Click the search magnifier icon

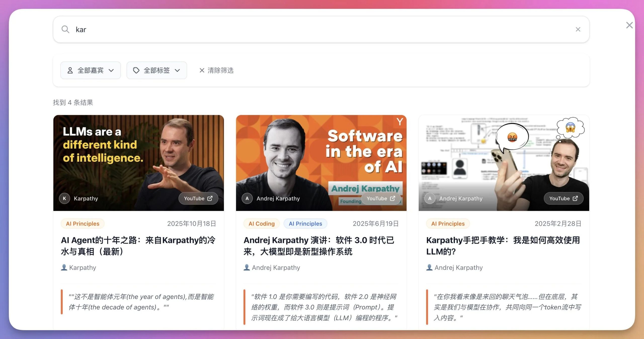(x=65, y=29)
